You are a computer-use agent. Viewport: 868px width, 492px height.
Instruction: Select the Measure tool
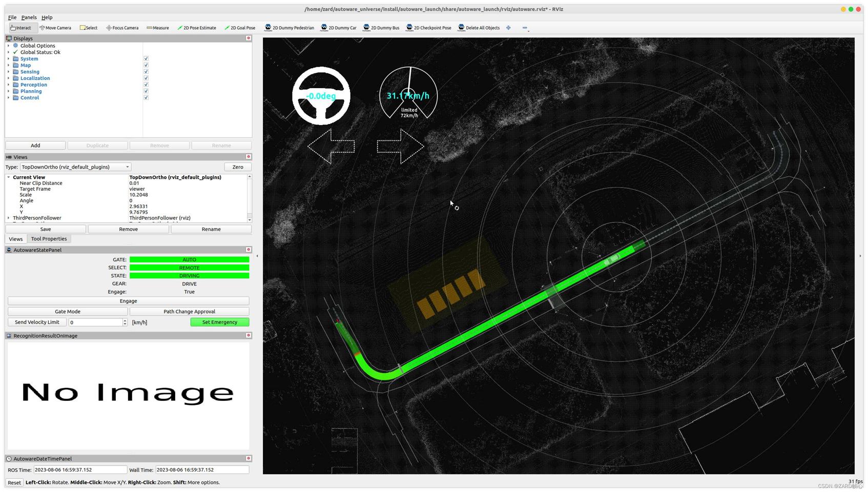pos(158,28)
